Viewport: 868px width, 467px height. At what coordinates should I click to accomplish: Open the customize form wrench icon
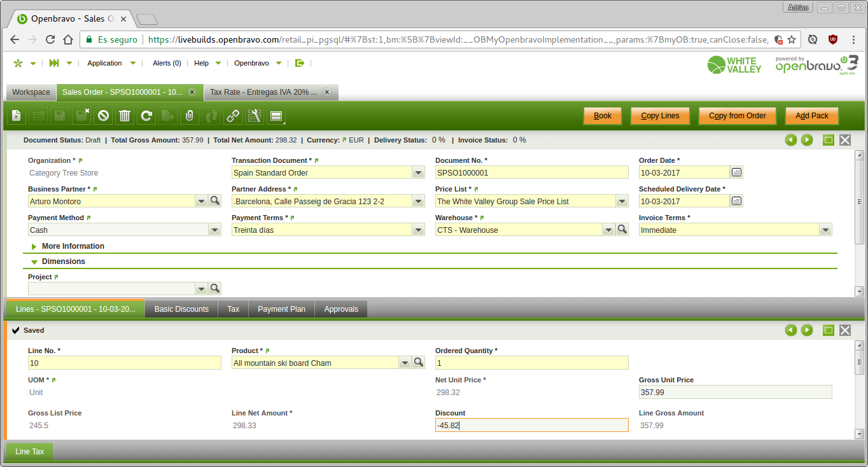point(255,116)
